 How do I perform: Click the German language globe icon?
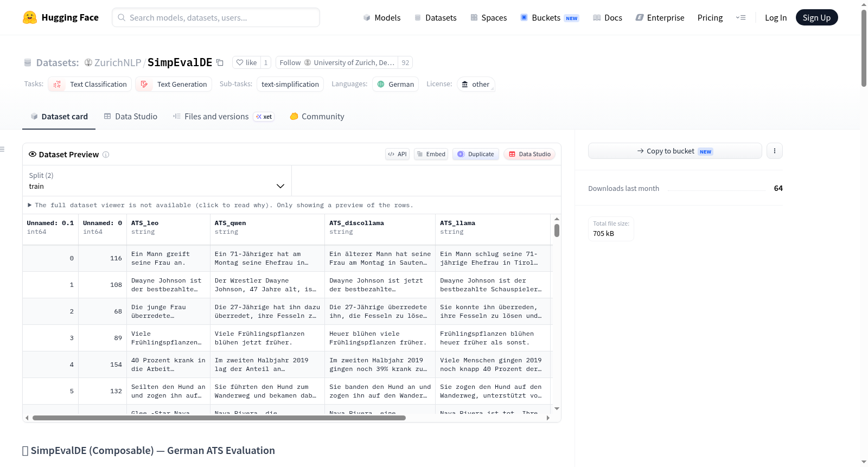pyautogui.click(x=381, y=84)
